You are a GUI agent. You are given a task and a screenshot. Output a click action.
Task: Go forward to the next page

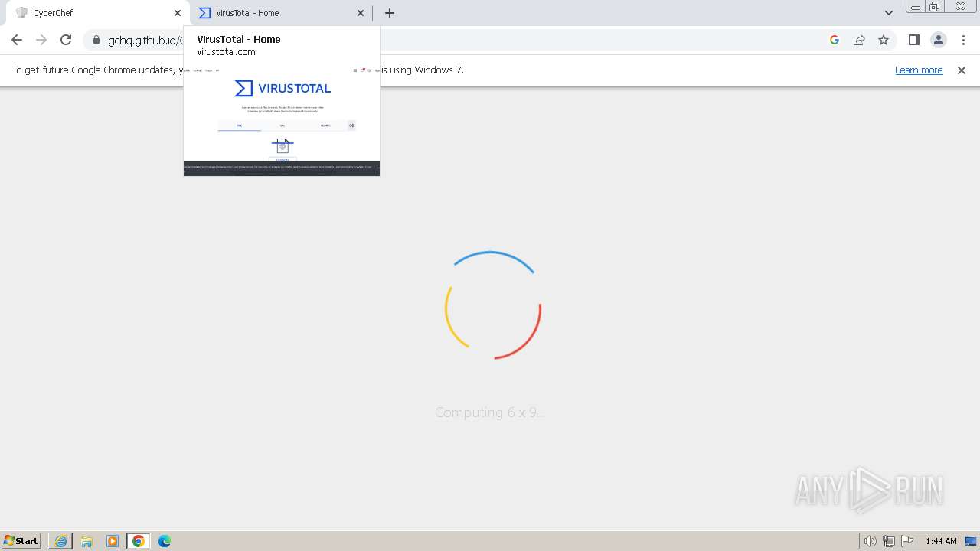(41, 40)
